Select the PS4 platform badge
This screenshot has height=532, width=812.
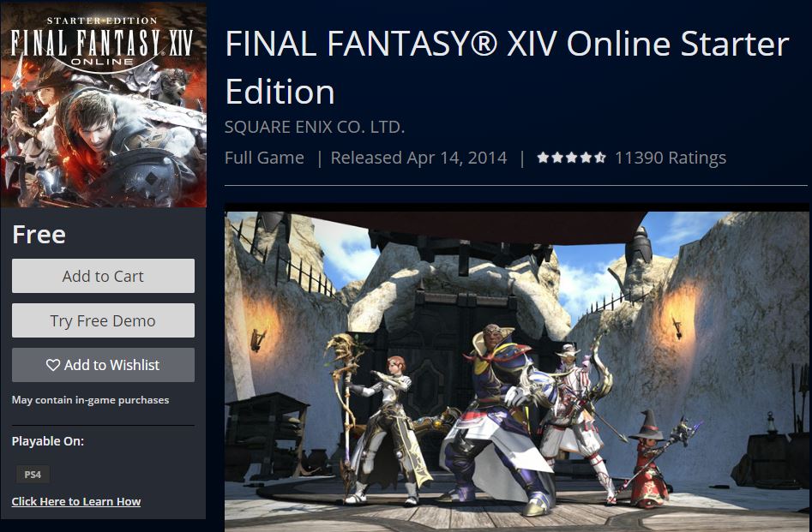pos(33,474)
